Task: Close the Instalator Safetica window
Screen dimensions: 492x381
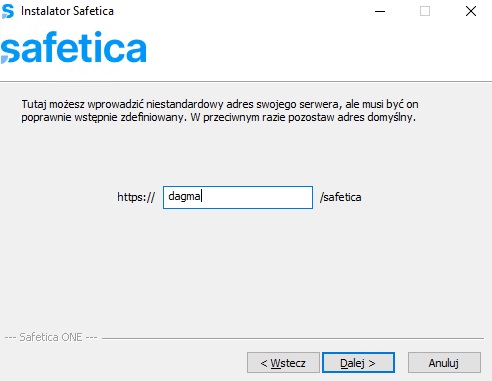Action: 471,11
